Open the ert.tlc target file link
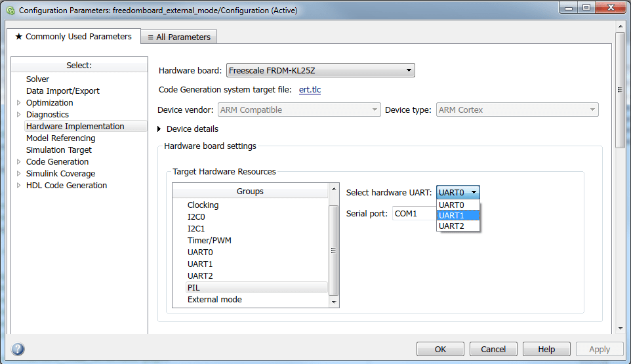The width and height of the screenshot is (631, 364). (310, 90)
